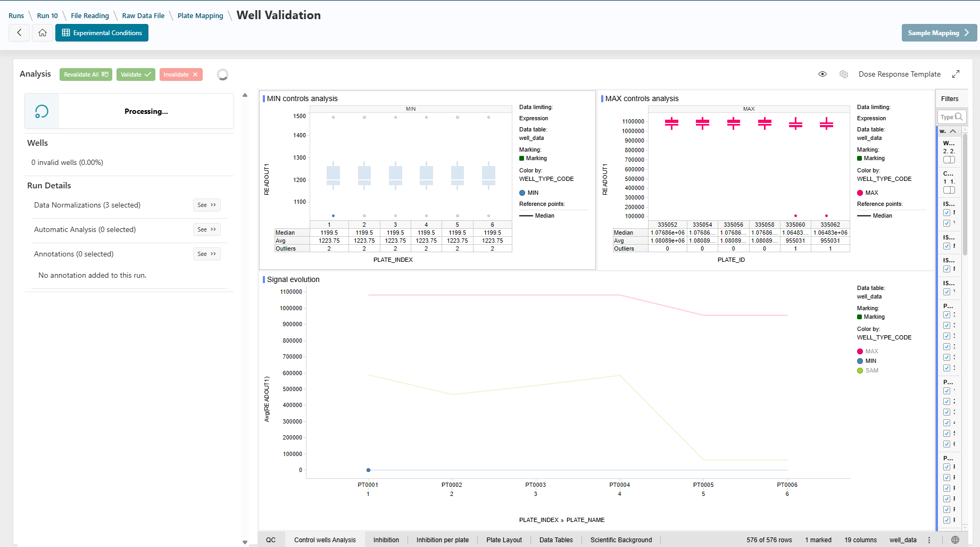Click the well_data table name in status bar

coord(903,540)
